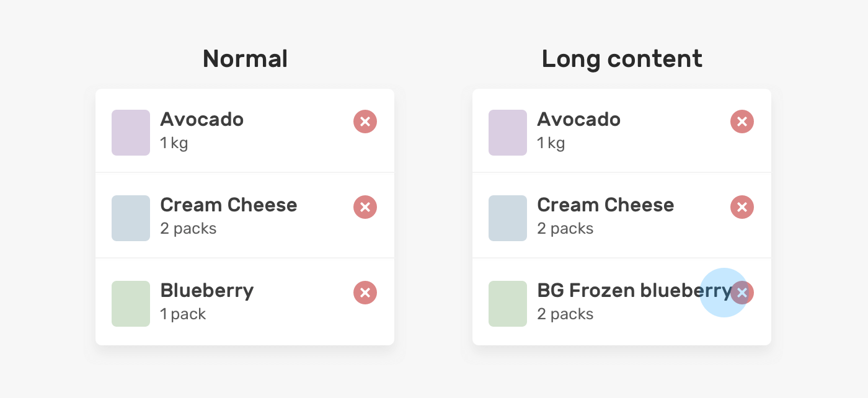Select the Cream Cheese title in the Normal list
The height and width of the screenshot is (398, 868).
pos(229,205)
